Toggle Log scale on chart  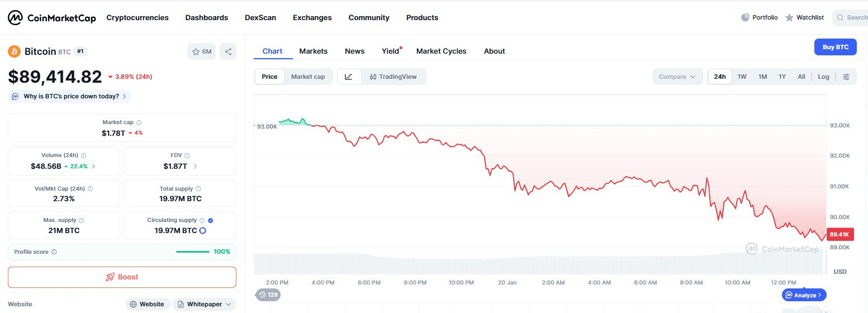(823, 77)
